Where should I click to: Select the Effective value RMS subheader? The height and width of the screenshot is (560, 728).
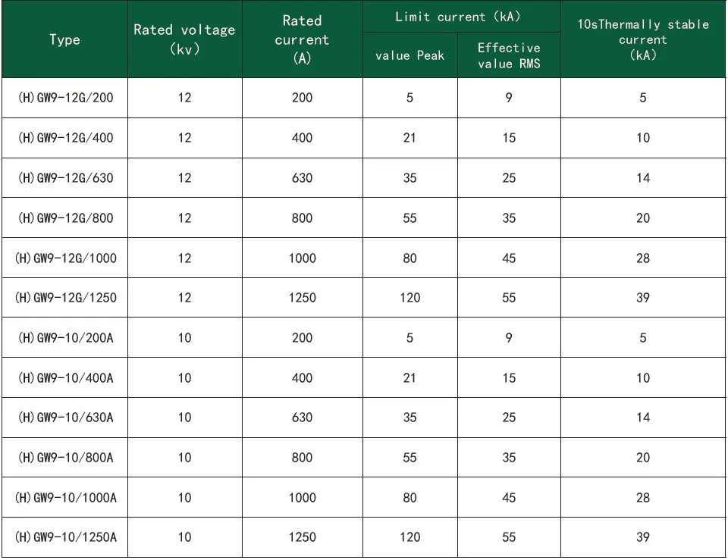coord(509,56)
